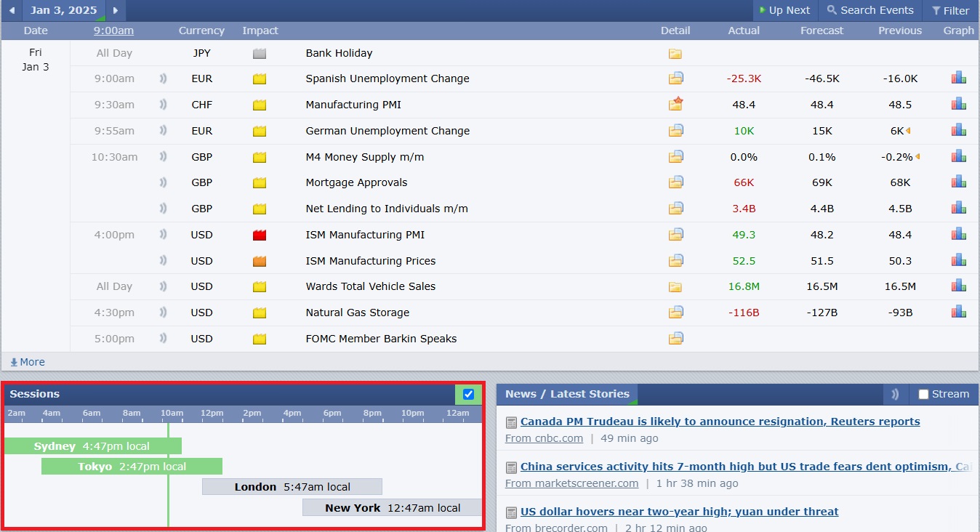
Task: Click the Impact column header
Action: point(260,31)
